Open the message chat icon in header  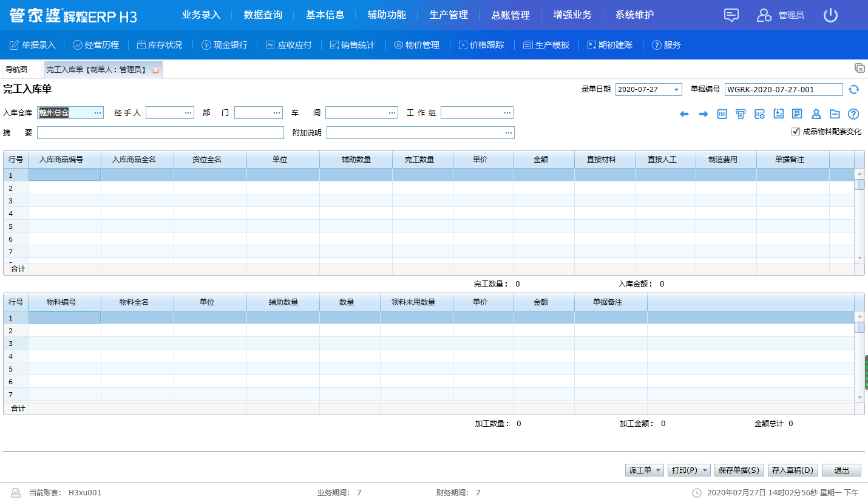(731, 15)
